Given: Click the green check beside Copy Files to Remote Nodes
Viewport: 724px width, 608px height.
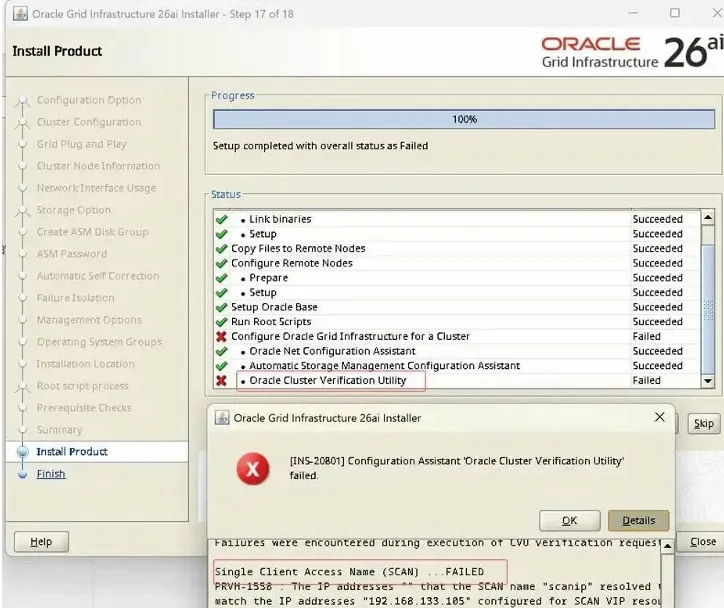Looking at the screenshot, I should pyautogui.click(x=221, y=248).
